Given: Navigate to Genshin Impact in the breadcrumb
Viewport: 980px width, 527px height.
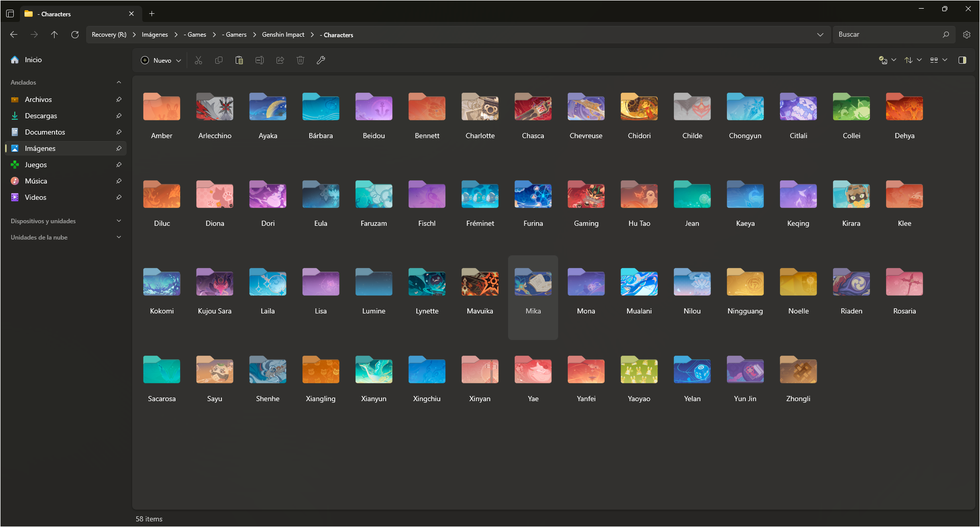Looking at the screenshot, I should pyautogui.click(x=283, y=35).
